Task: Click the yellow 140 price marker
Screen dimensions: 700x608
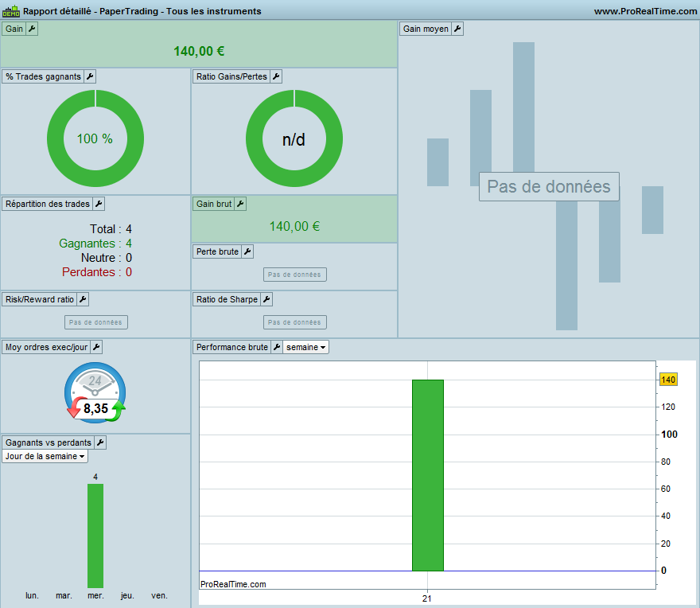Action: [668, 380]
